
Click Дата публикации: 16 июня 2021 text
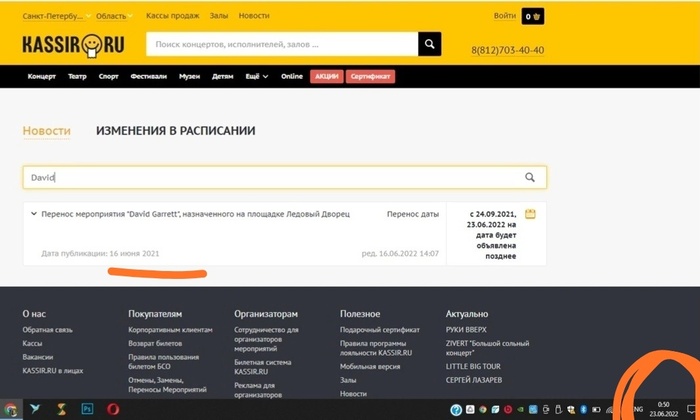pos(100,254)
